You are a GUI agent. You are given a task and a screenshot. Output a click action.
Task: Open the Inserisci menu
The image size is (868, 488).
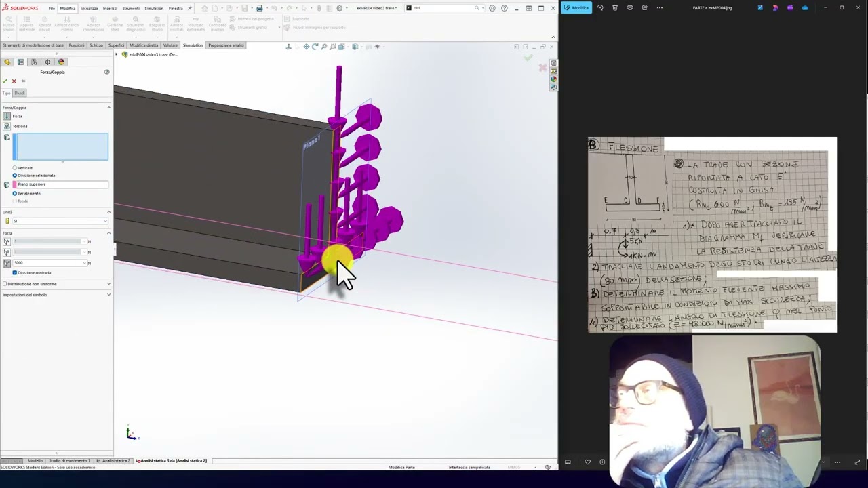pos(110,8)
